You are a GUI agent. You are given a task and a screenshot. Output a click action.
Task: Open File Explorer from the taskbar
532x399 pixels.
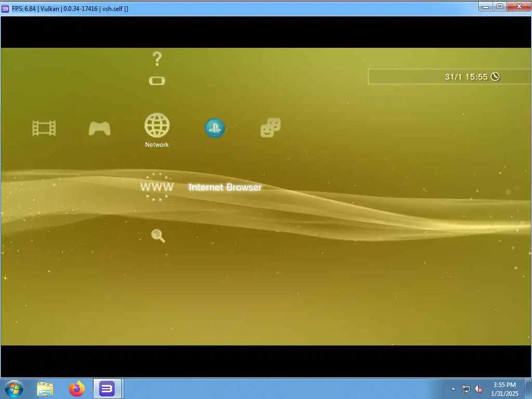tap(45, 389)
